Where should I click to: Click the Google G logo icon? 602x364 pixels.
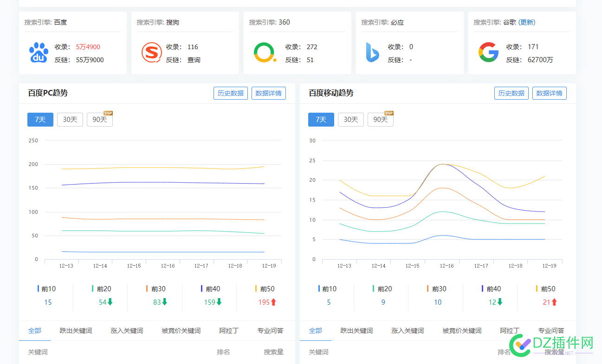click(x=488, y=52)
